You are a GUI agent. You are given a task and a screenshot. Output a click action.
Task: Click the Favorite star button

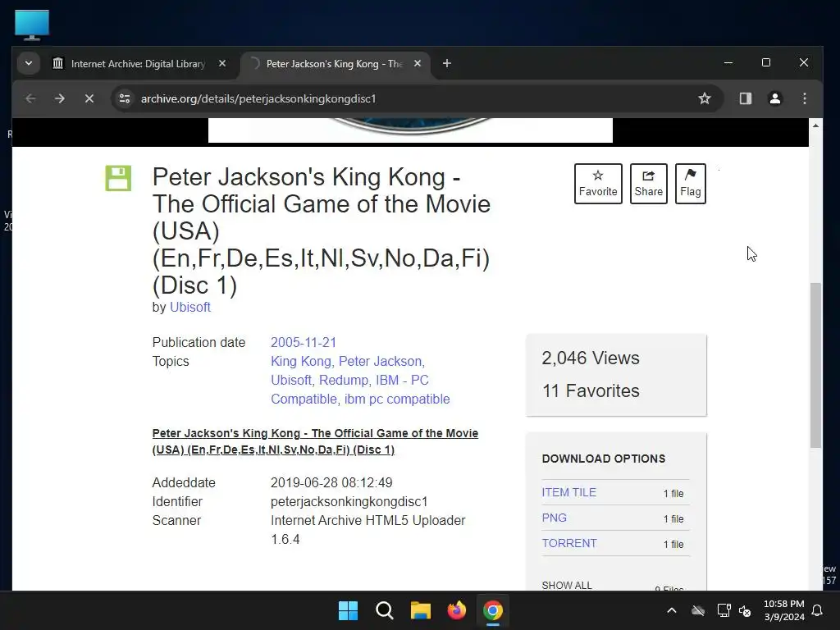click(598, 184)
